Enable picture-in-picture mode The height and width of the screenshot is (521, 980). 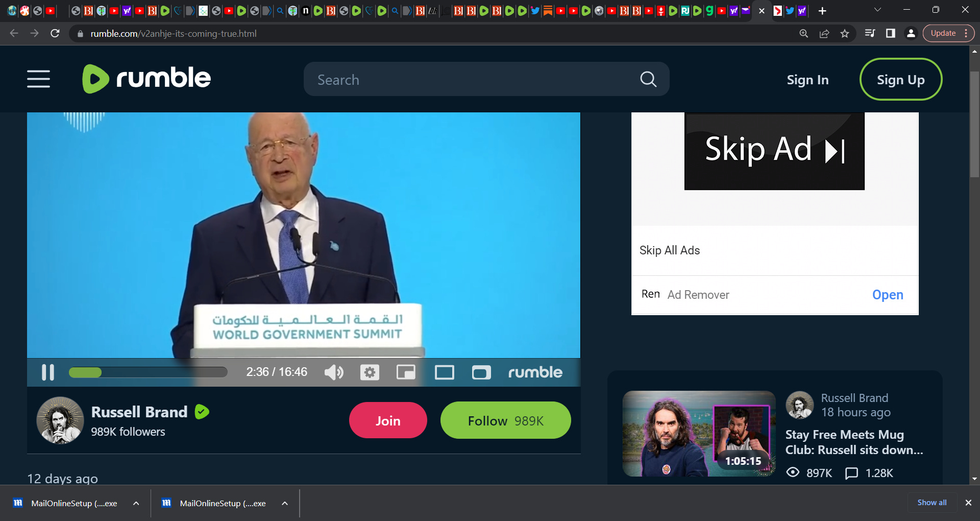(406, 372)
